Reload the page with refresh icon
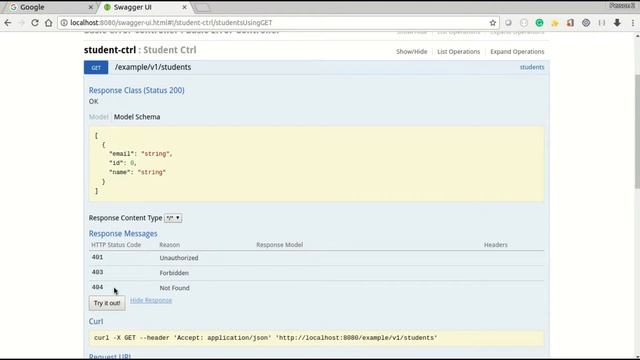This screenshot has width=640, height=360. [x=35, y=23]
